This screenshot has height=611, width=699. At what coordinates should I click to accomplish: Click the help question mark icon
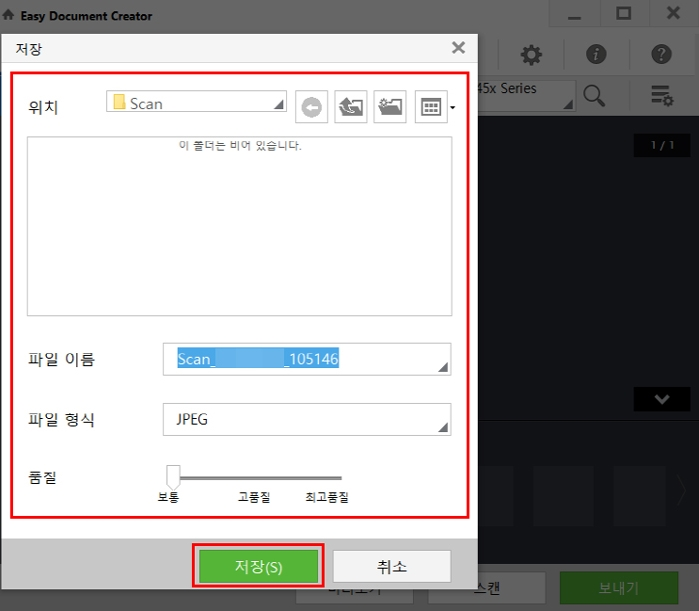coord(661,54)
